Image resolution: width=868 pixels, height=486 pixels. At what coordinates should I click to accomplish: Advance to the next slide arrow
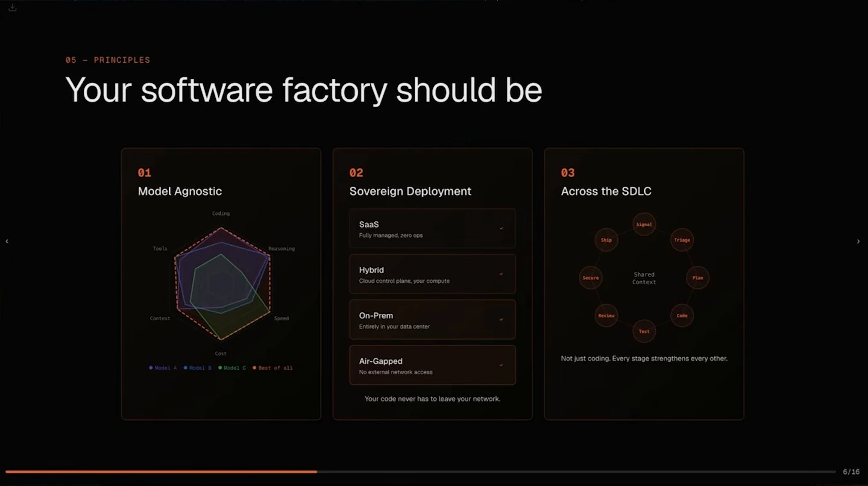coord(858,241)
